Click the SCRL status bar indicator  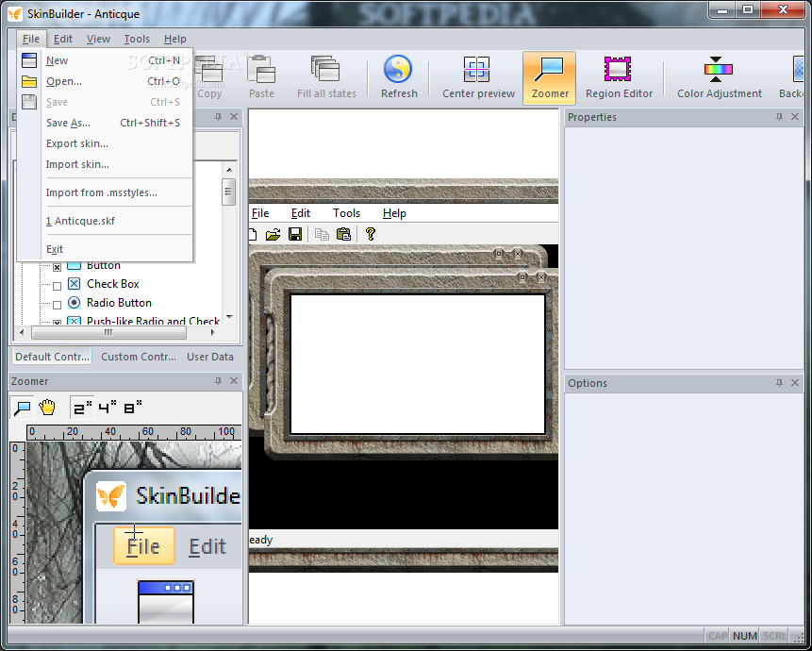(x=774, y=636)
